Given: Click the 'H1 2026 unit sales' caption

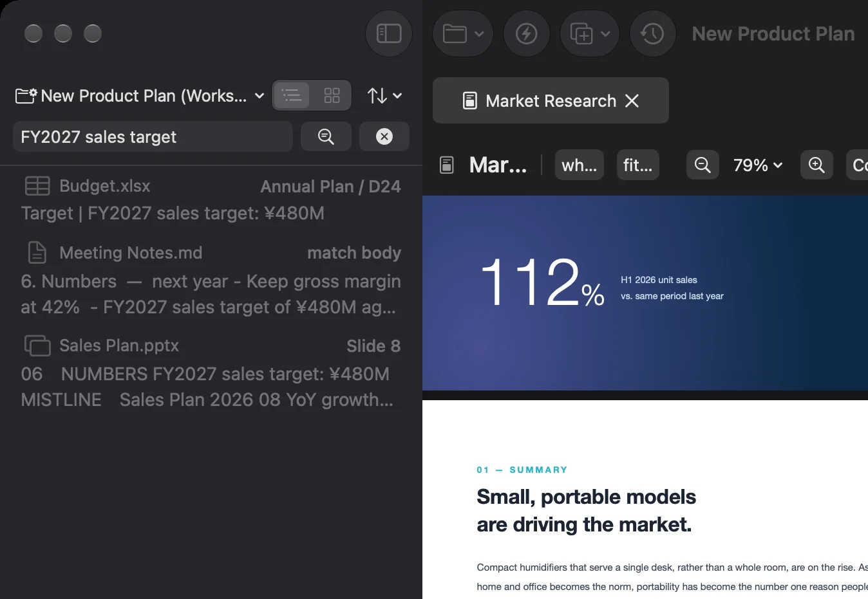Looking at the screenshot, I should coord(659,280).
